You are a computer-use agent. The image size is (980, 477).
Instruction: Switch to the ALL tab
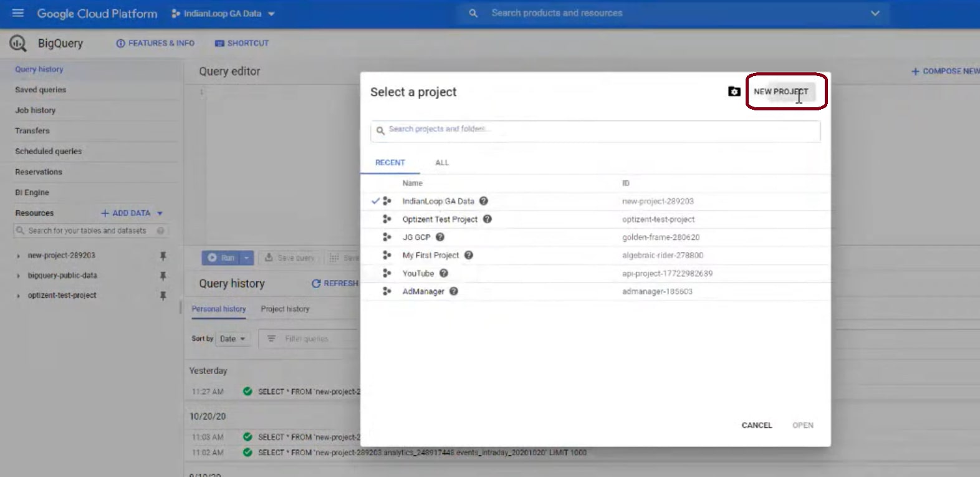(442, 163)
